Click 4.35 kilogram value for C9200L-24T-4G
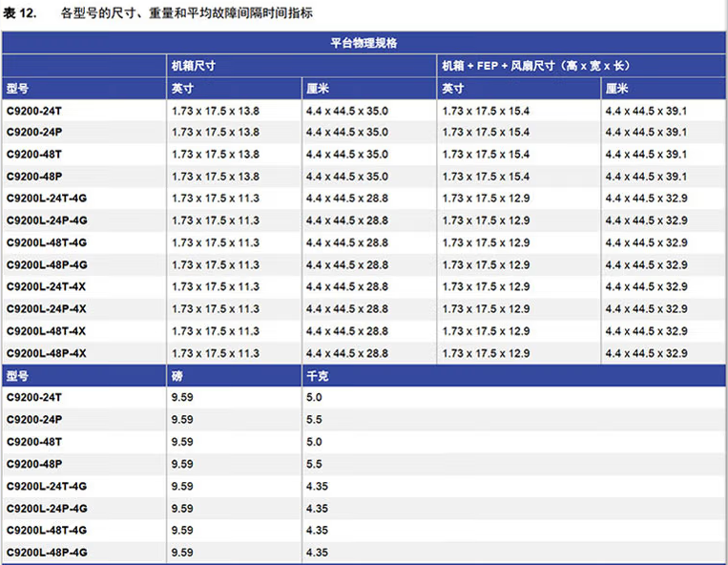Viewport: 728px width, 565px height. [317, 486]
